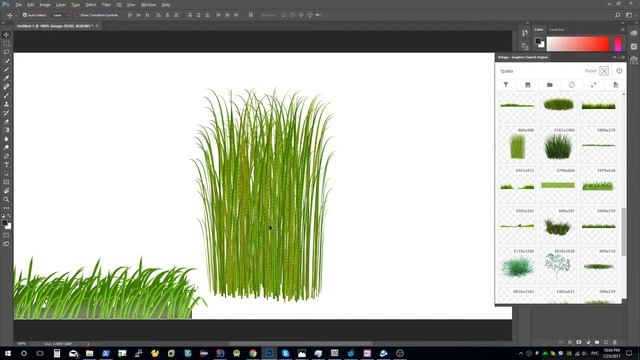This screenshot has width=640, height=360.
Task: Open the Color panel flyout menu
Action: tap(622, 30)
